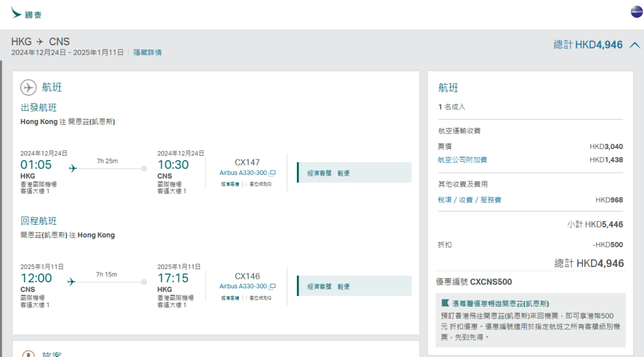
Task: Open popup icon next to CX147 Airbus A330-300
Action: pos(273,173)
